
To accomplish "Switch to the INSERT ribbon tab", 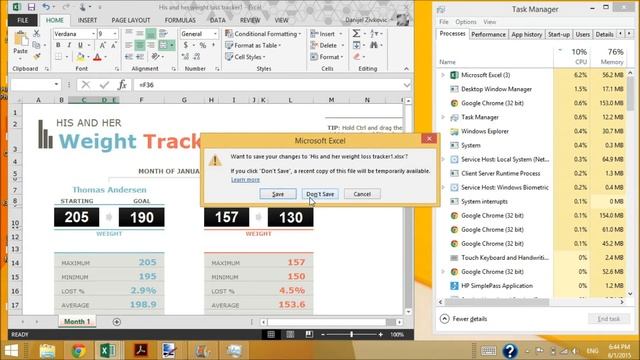I will (87, 20).
